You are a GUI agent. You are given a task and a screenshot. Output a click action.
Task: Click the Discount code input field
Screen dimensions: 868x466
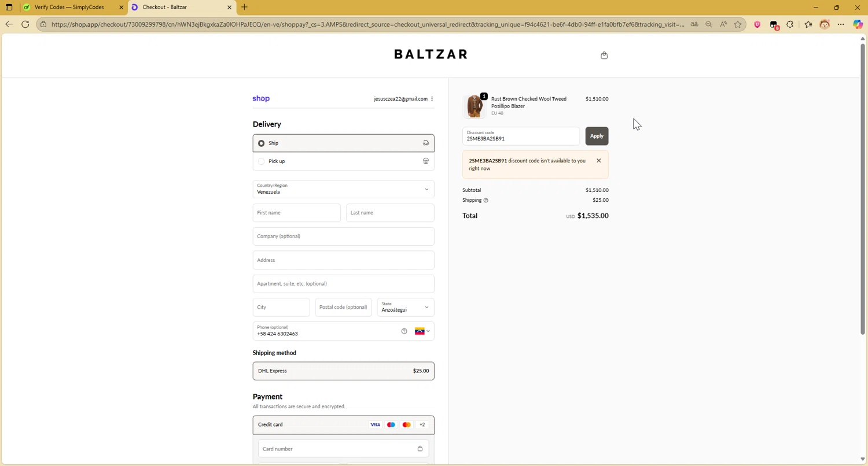click(x=521, y=136)
